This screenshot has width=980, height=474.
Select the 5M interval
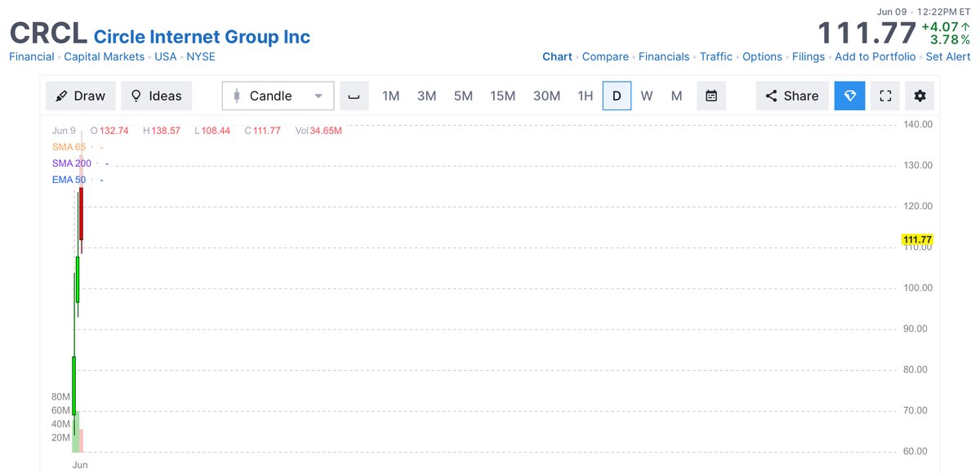pos(463,96)
